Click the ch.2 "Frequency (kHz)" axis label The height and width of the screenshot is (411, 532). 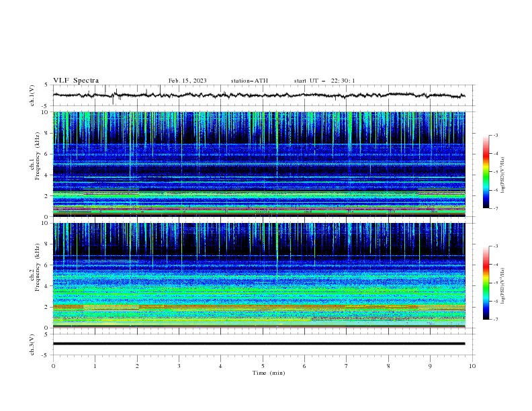(x=37, y=267)
